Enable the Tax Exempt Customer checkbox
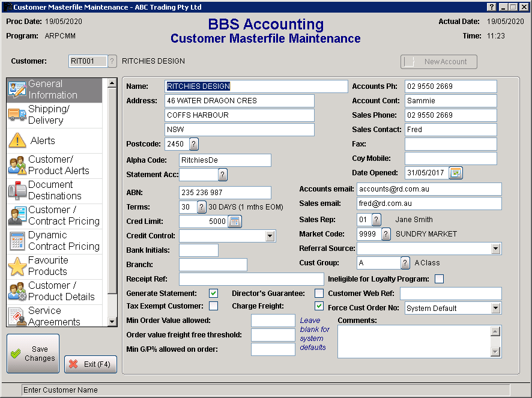Screen dimensions: 532x398 pos(213,306)
